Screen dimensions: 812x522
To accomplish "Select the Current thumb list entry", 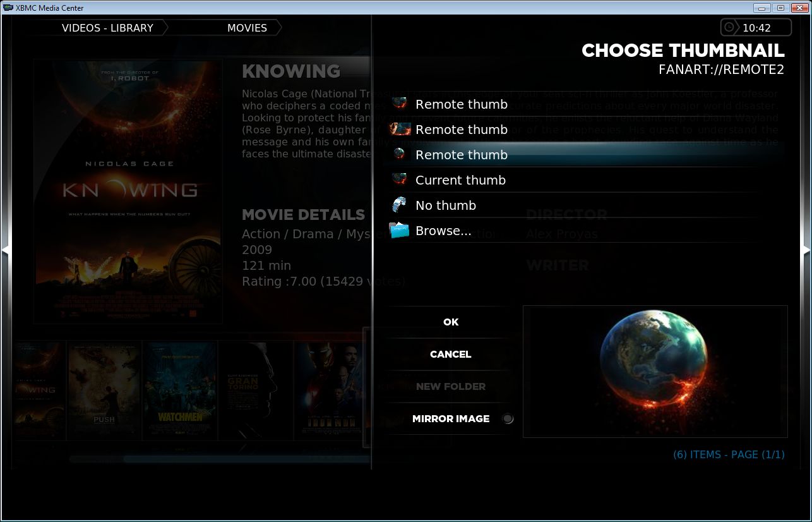I will tap(460, 179).
